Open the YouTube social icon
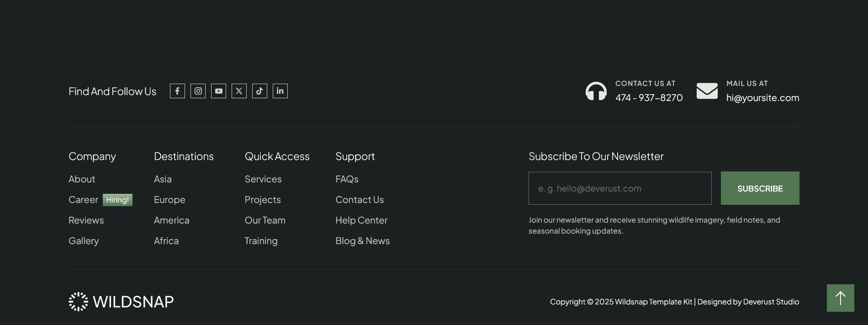This screenshot has height=325, width=868. coord(218,91)
